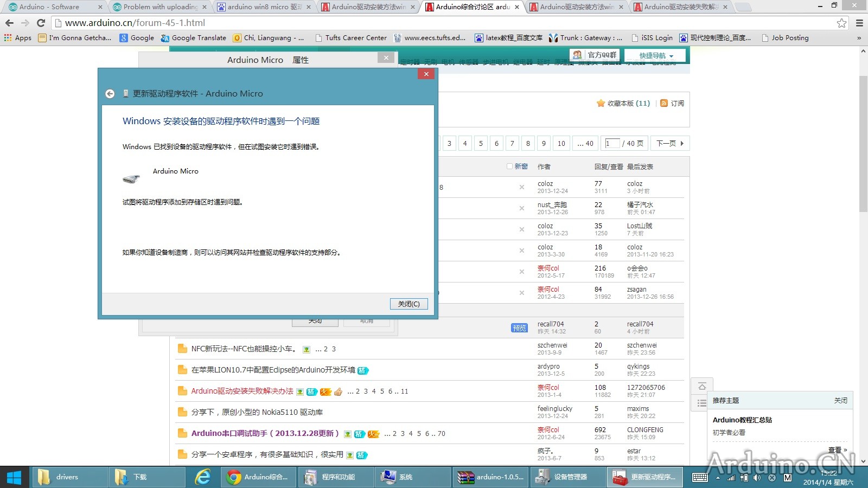Open 程序和功能 taskbar item
Viewport: 868px width, 488px height.
click(336, 477)
